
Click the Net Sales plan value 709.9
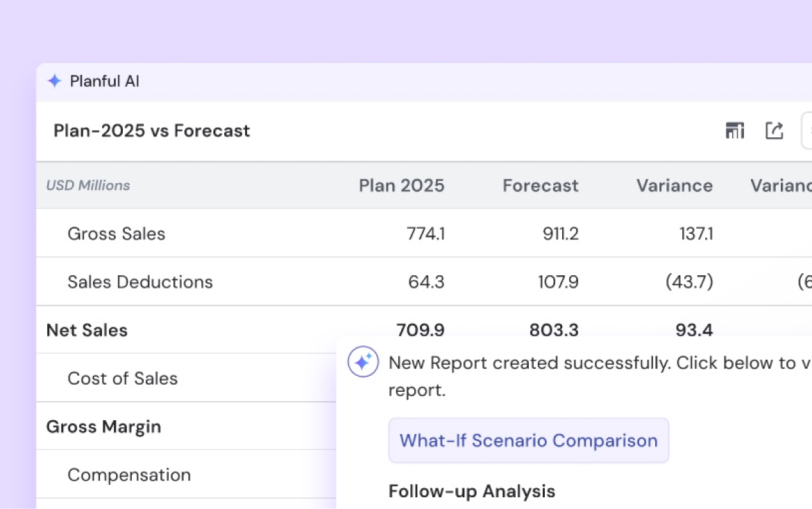(x=420, y=330)
